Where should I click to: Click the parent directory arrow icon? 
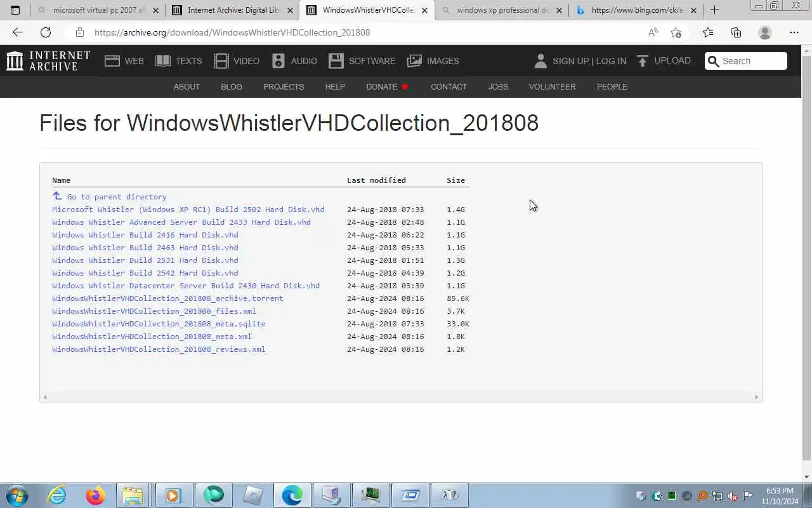tap(57, 196)
